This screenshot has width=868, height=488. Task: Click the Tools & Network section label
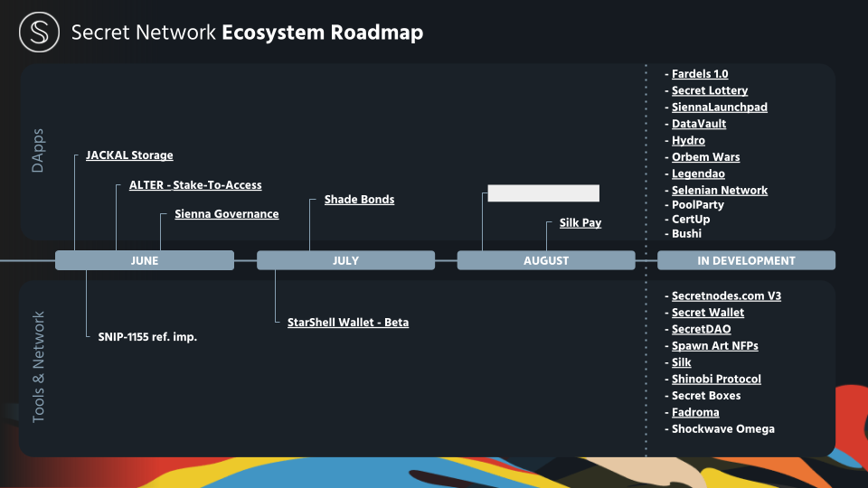click(x=38, y=367)
